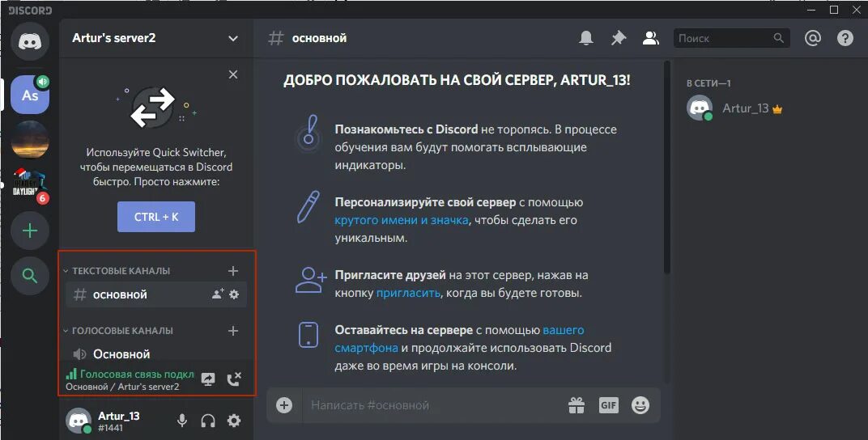This screenshot has height=440, width=868.
Task: Select the #основной text channel
Action: (x=156, y=294)
